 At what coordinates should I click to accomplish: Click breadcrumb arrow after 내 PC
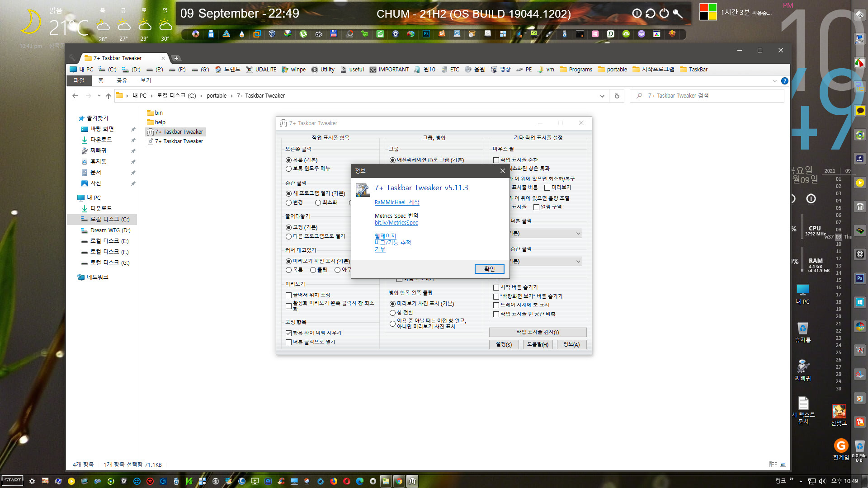pos(151,96)
